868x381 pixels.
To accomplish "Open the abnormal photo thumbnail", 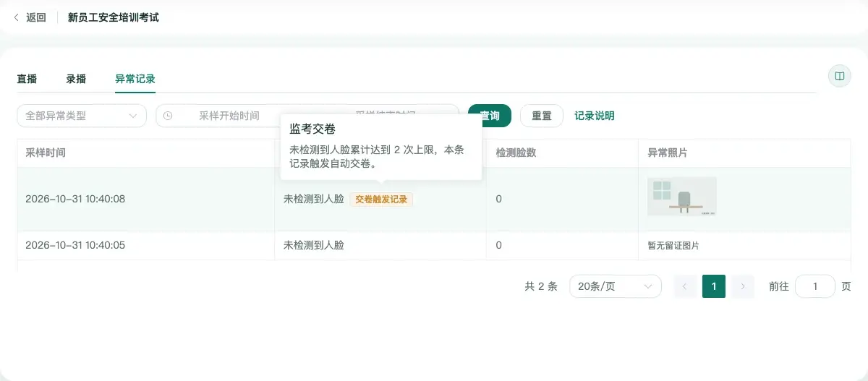I will 682,197.
